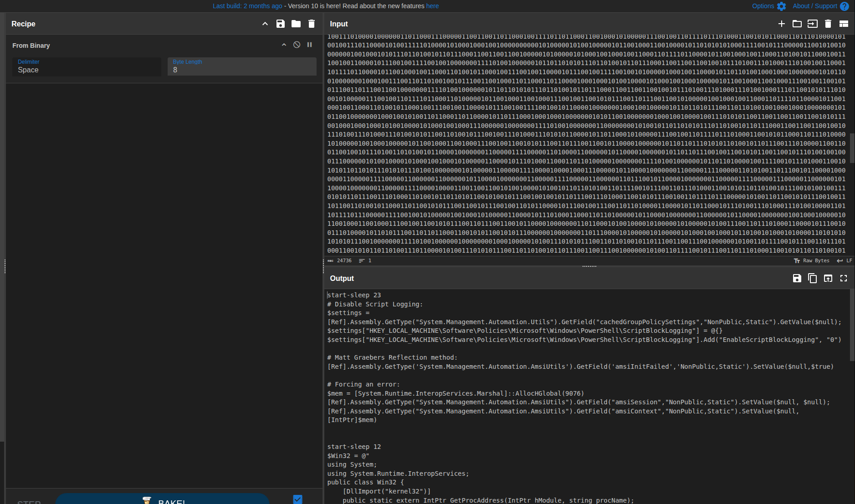Clear the entire recipe
This screenshot has width=855, height=504.
311,24
